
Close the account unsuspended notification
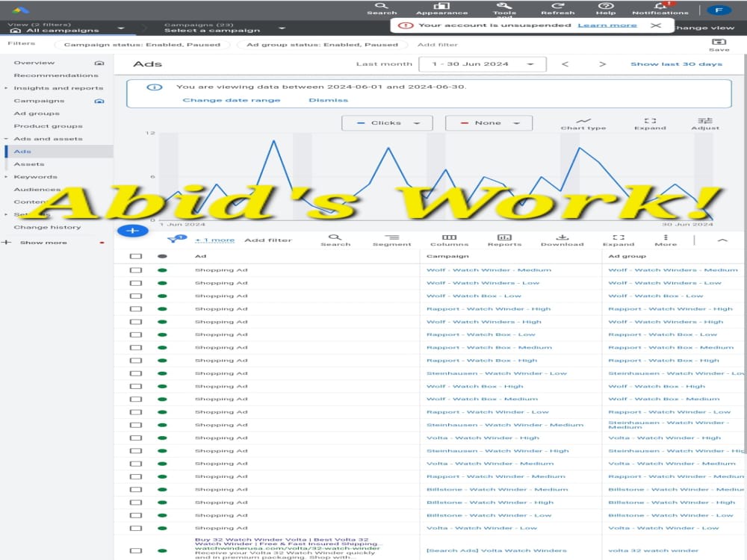[656, 25]
